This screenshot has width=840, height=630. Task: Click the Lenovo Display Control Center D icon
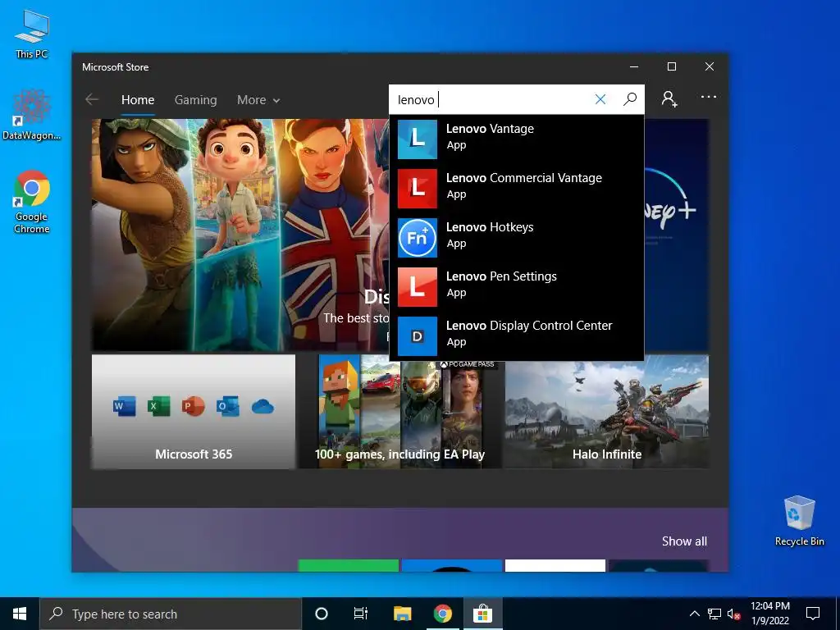pyautogui.click(x=418, y=336)
